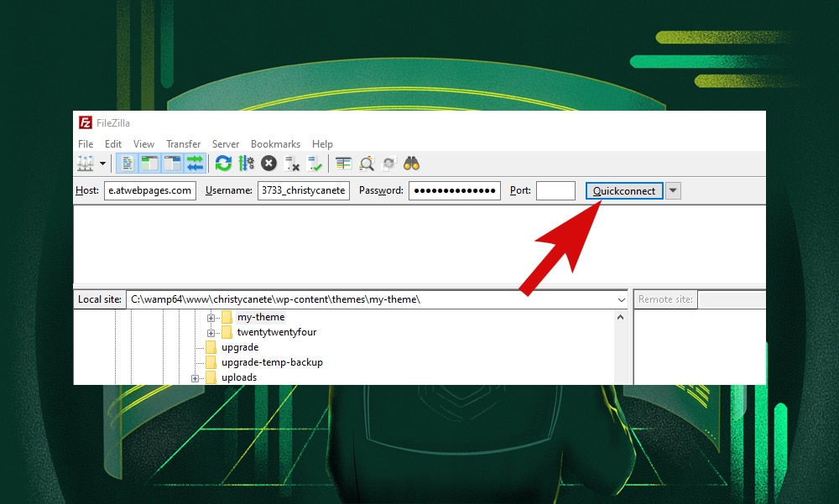Disconnect from the server

(x=291, y=164)
